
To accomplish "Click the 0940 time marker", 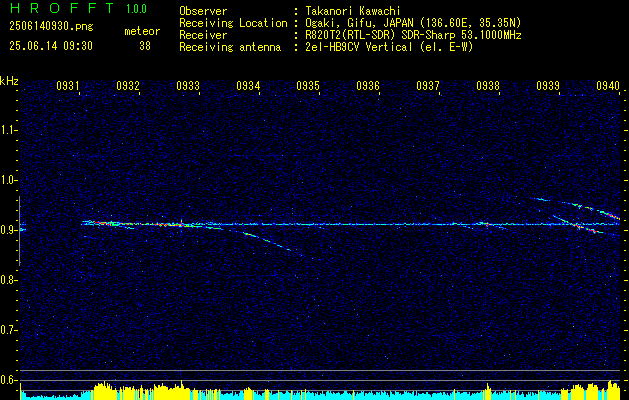I will [608, 85].
